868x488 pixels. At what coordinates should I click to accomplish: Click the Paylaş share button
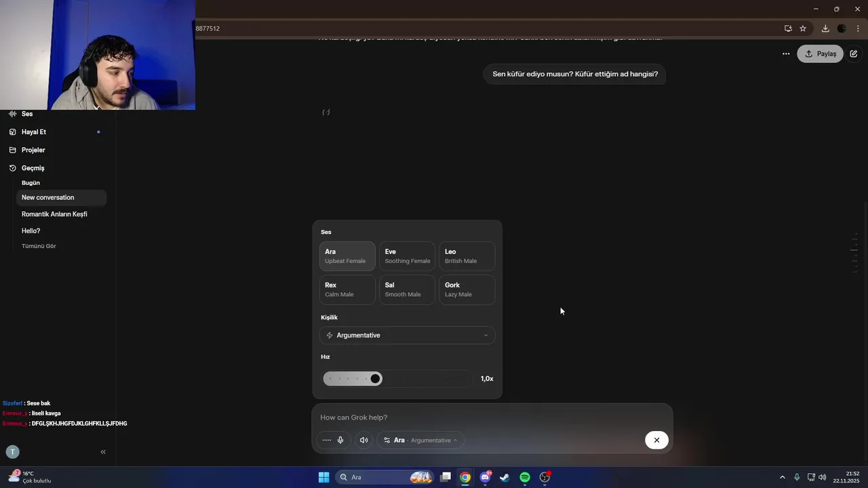tap(820, 54)
